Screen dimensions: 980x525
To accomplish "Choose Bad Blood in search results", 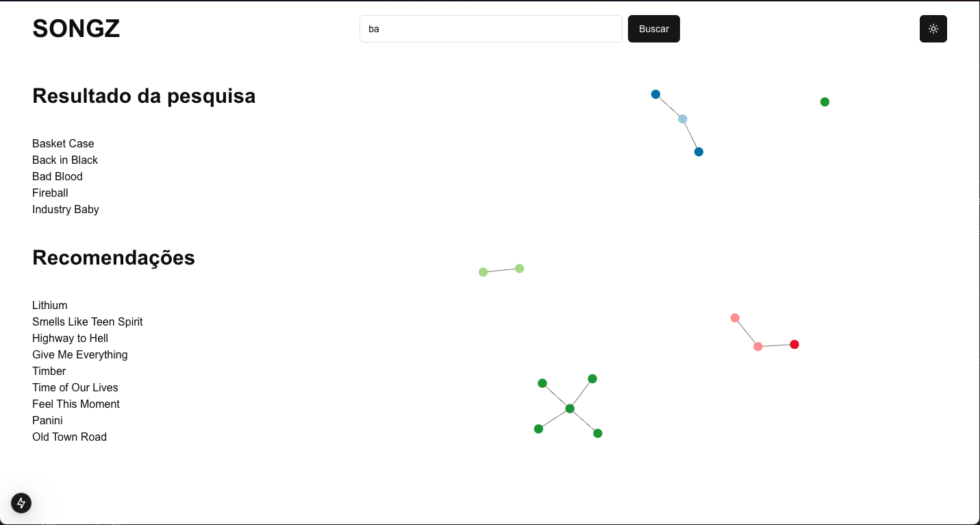I will tap(58, 176).
